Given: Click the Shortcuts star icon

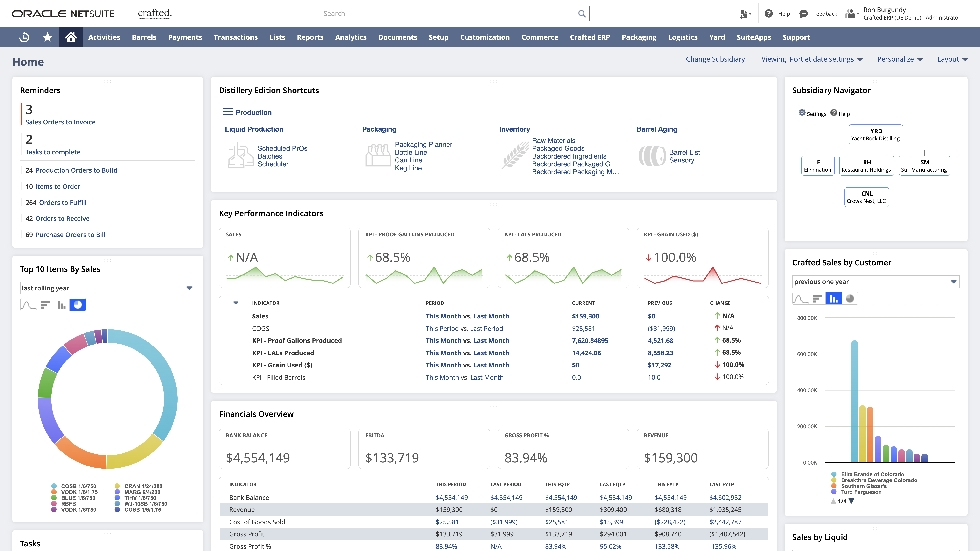Looking at the screenshot, I should [x=48, y=37].
